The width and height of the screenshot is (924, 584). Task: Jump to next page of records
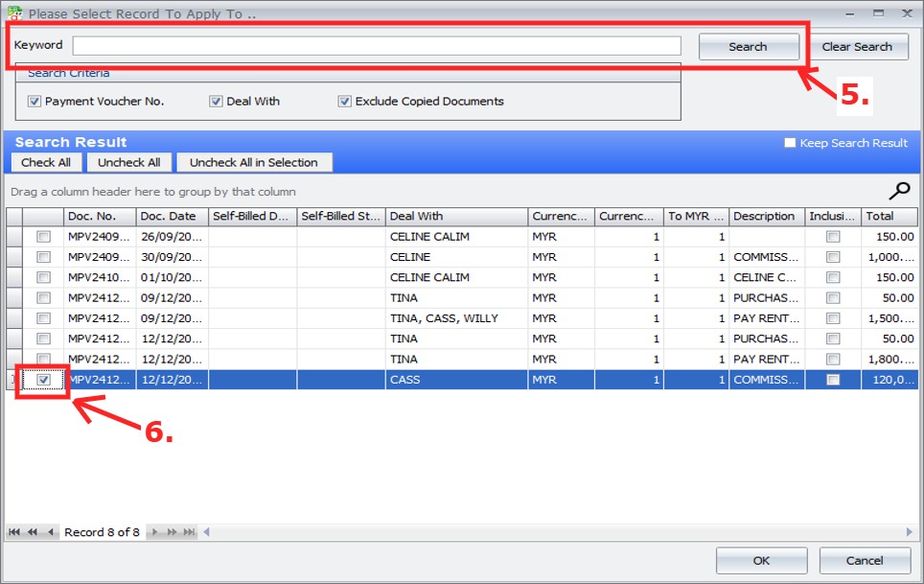[173, 532]
